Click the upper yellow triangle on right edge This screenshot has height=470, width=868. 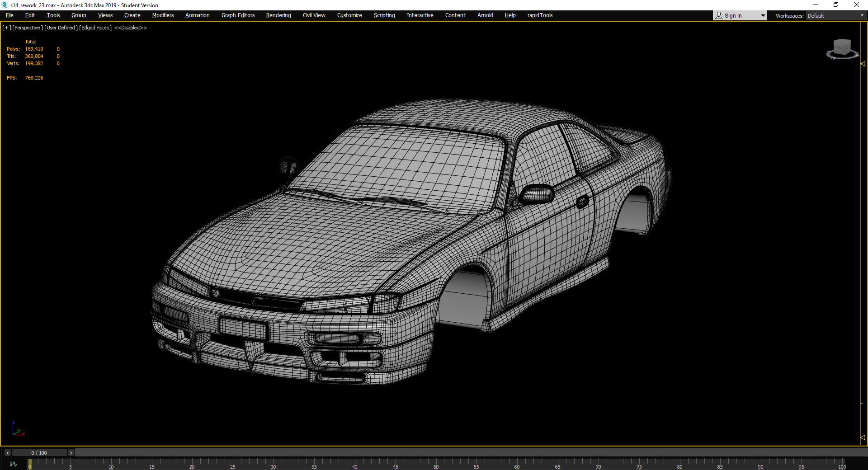coord(863,64)
